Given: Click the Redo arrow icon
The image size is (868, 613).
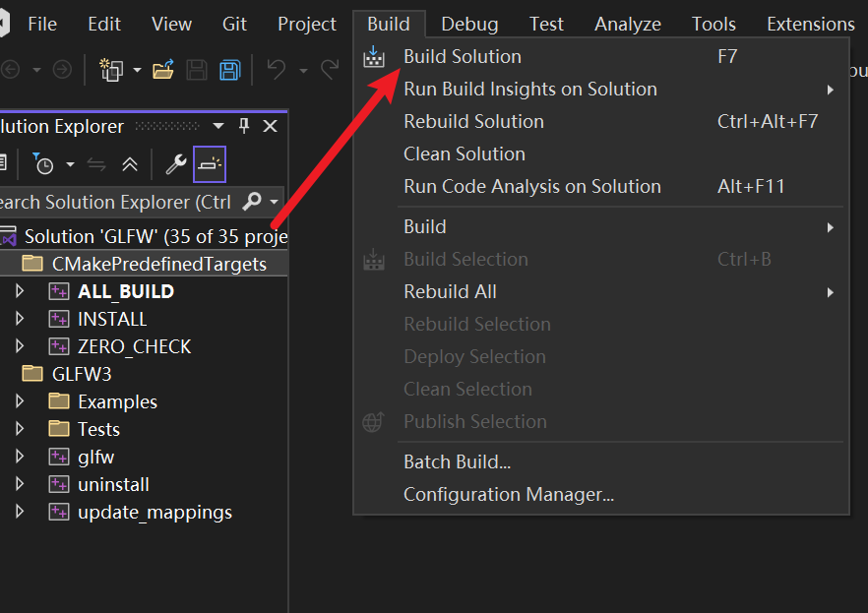Looking at the screenshot, I should pyautogui.click(x=330, y=70).
